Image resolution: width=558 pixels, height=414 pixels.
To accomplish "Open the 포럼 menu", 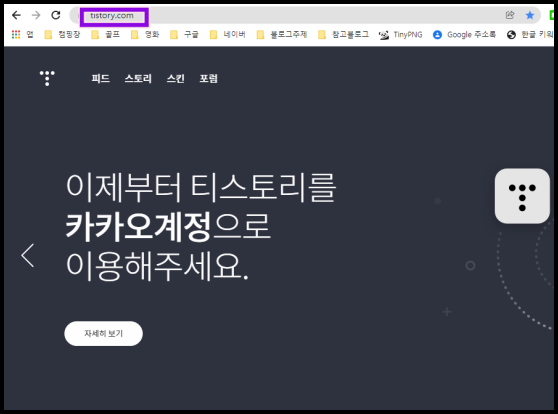I will point(209,78).
